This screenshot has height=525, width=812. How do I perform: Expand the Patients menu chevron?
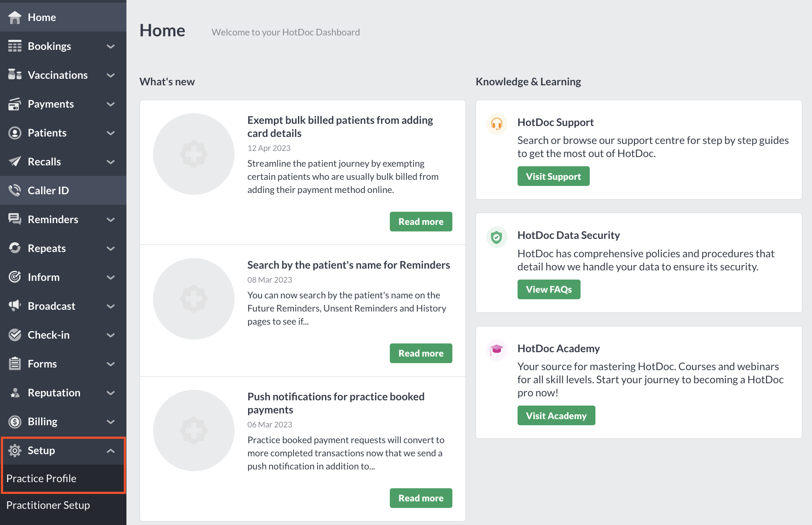pos(111,133)
